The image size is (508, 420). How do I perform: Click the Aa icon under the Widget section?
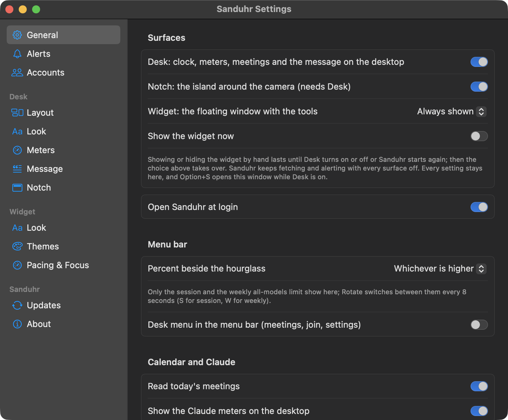click(17, 228)
